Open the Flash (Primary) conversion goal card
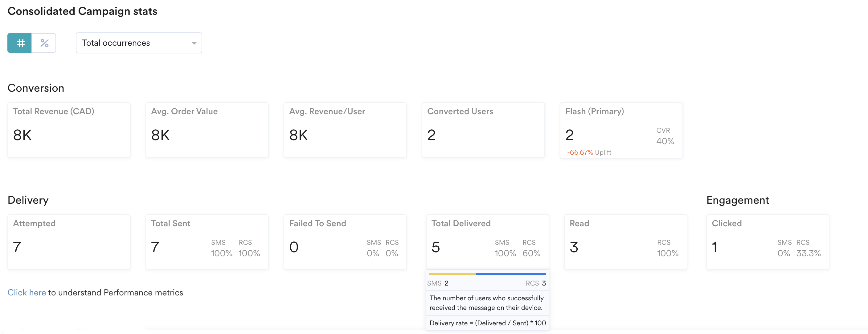 [x=621, y=130]
